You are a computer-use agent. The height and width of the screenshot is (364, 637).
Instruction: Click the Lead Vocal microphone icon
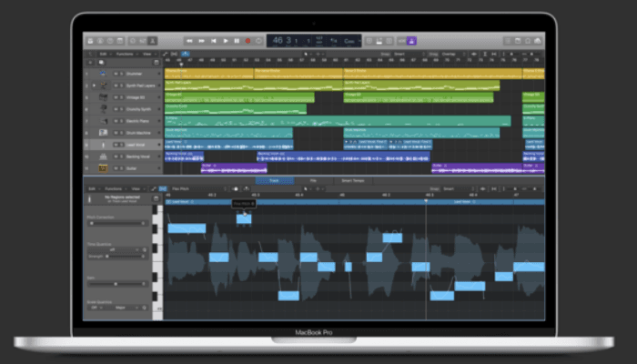(x=104, y=144)
